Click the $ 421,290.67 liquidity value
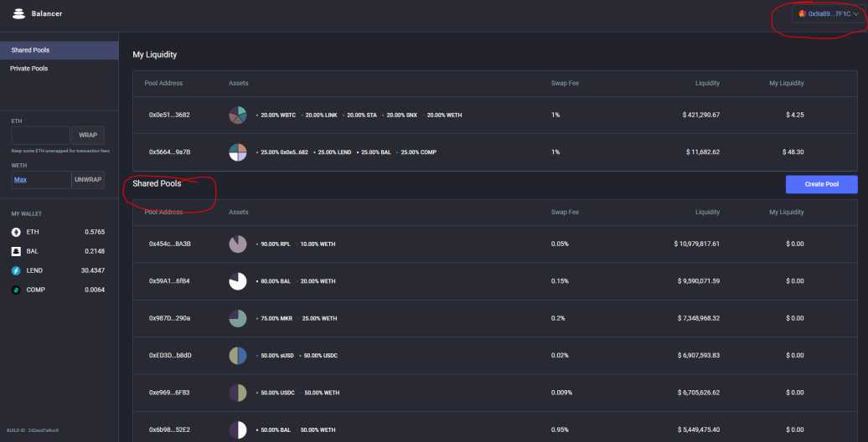Viewport: 868px width, 442px height. coord(700,115)
